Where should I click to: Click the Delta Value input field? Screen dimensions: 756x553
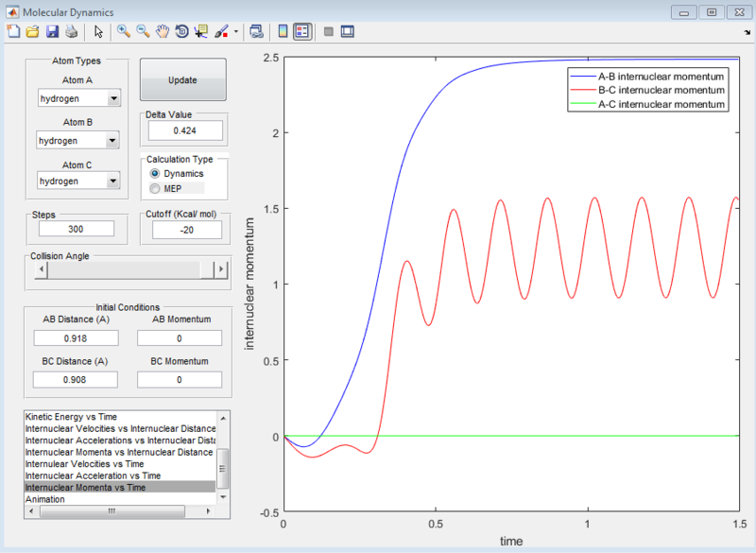184,130
